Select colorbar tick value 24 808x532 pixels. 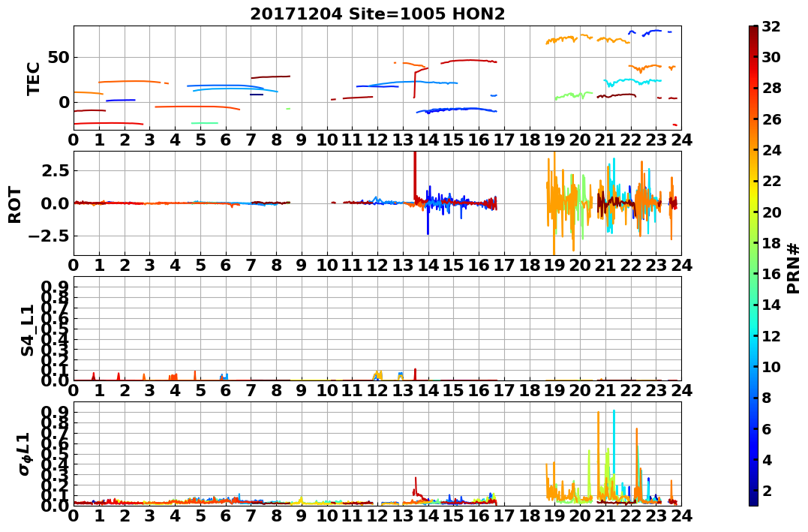click(x=771, y=150)
